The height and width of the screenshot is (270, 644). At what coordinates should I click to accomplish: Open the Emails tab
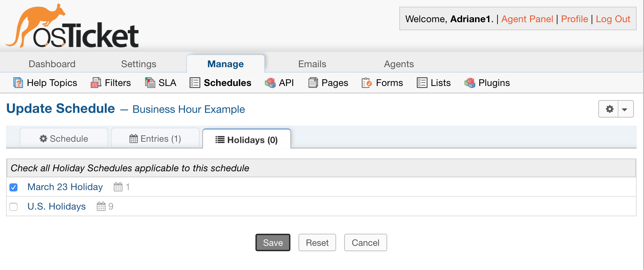(x=312, y=64)
